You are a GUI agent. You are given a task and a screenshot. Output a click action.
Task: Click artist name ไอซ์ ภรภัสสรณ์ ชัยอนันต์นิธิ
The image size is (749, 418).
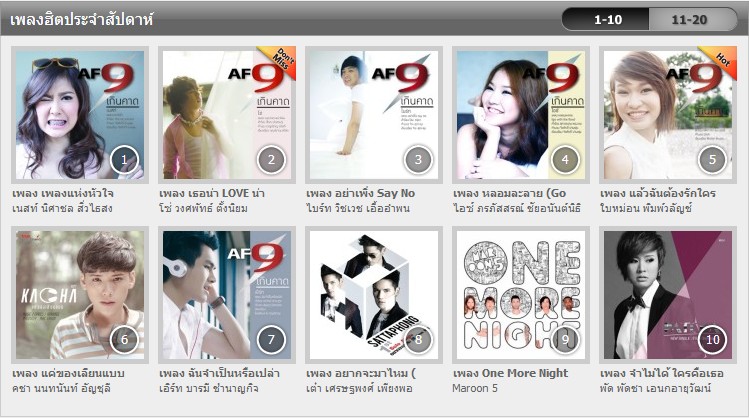[x=517, y=208]
